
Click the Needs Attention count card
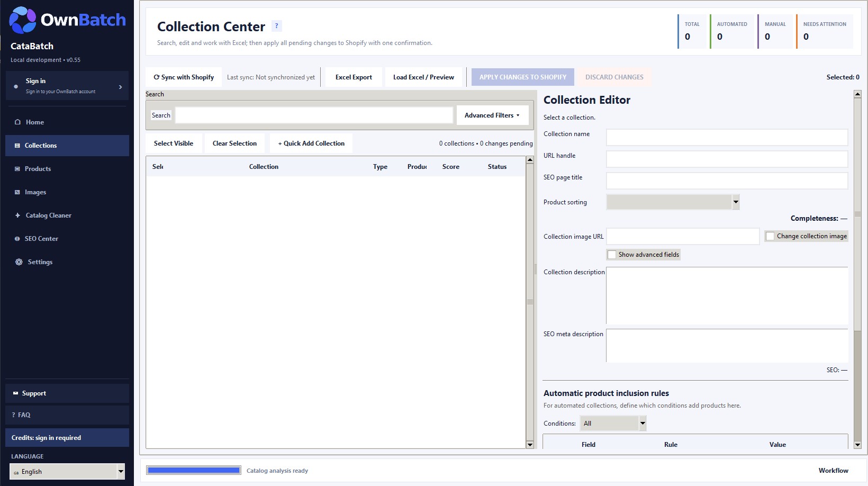824,31
